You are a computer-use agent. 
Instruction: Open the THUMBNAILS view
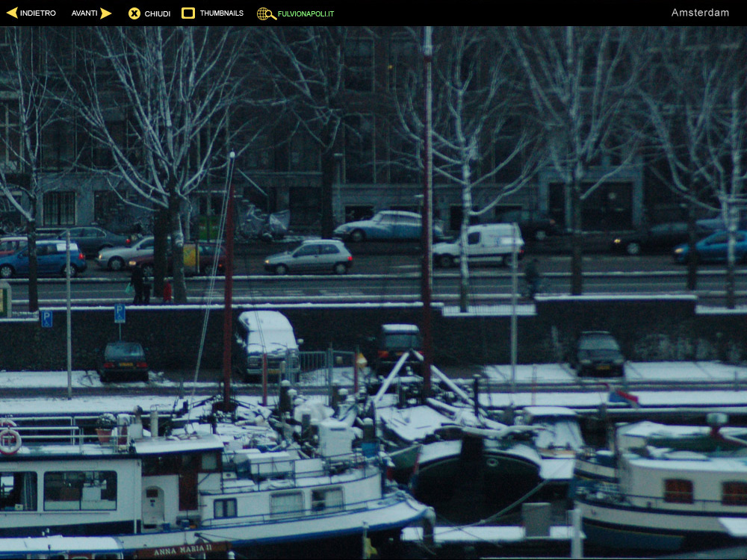[x=222, y=13]
